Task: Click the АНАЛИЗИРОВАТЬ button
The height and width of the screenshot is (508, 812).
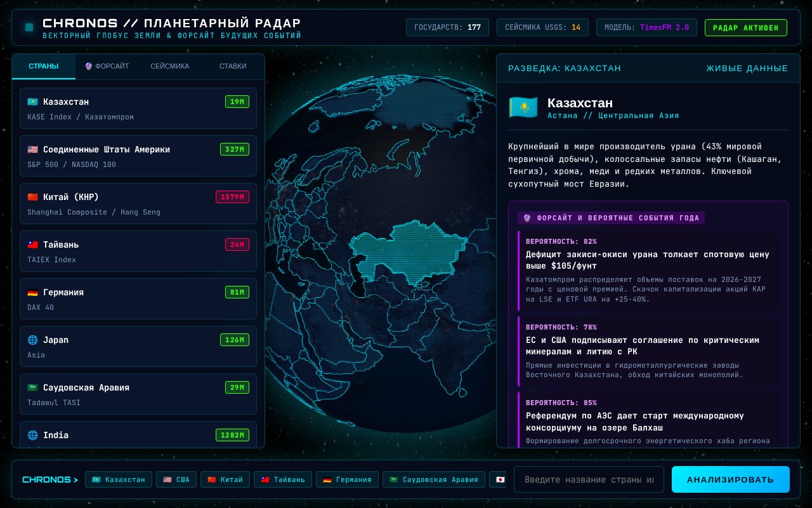Action: (x=731, y=479)
